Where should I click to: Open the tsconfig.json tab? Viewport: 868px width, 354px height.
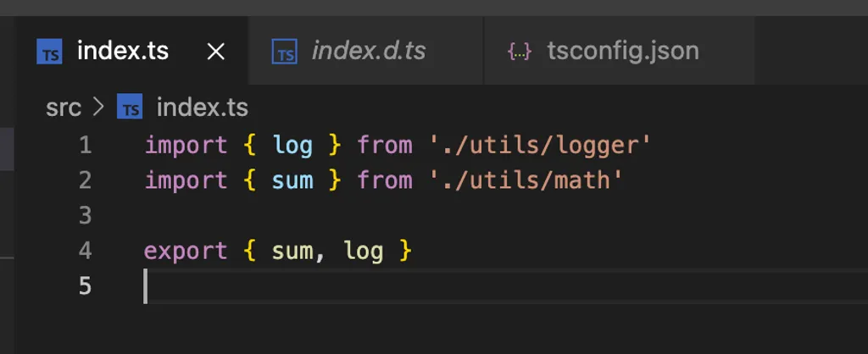(x=623, y=52)
